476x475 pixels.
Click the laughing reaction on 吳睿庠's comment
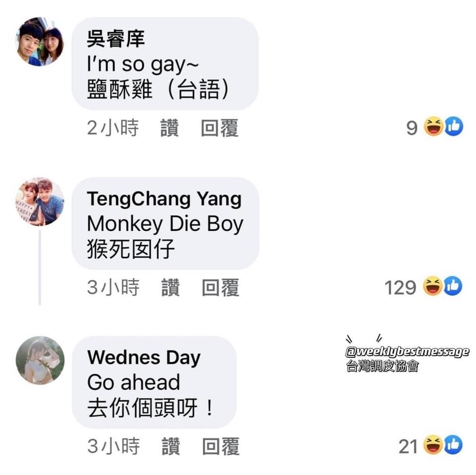(x=433, y=126)
